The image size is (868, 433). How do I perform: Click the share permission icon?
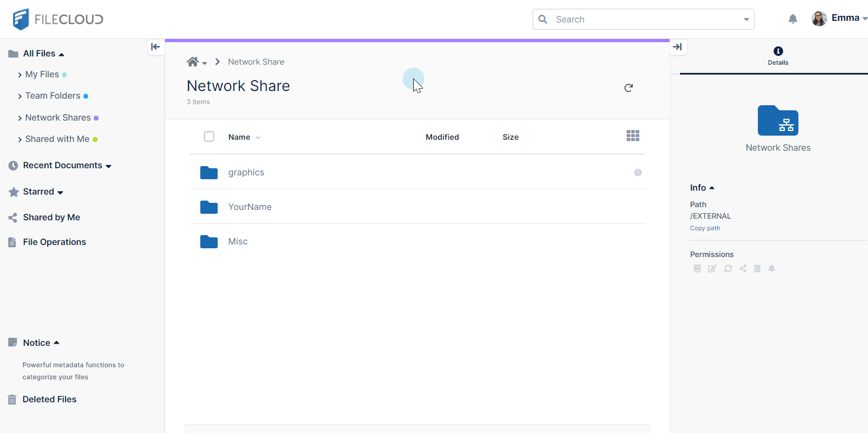coord(743,269)
